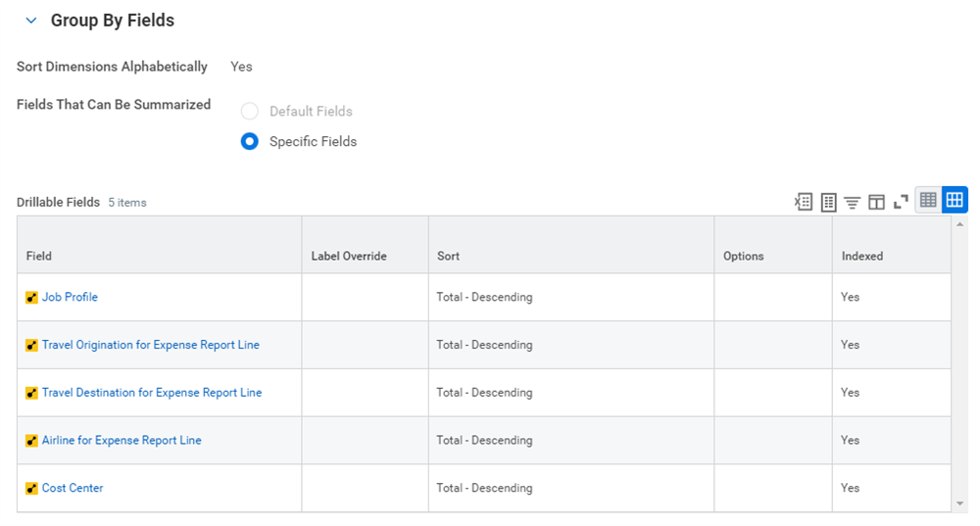Click Job Profile row's Total - Descending cell

[x=571, y=298]
